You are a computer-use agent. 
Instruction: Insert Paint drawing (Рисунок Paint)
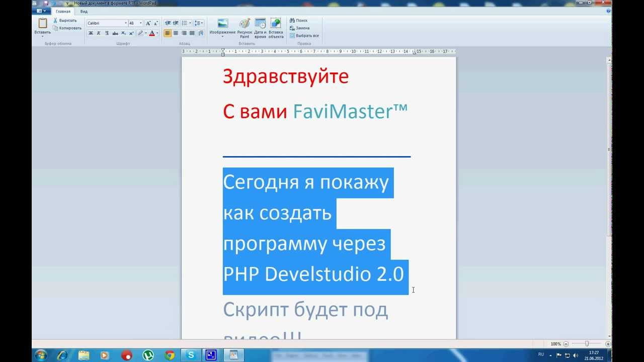pyautogui.click(x=245, y=28)
